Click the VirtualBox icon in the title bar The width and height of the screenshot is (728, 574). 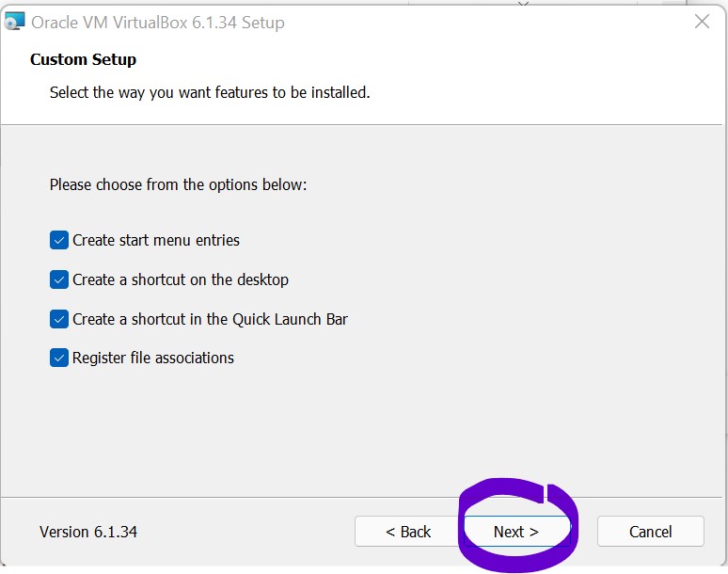pyautogui.click(x=14, y=22)
